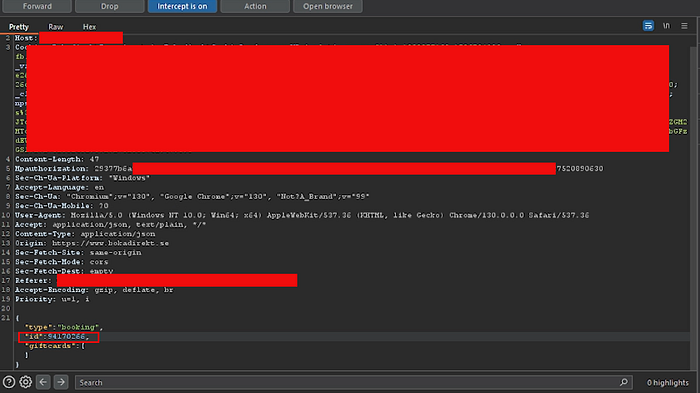The height and width of the screenshot is (393, 700).
Task: Click the Accept: application/json header line
Action: [111, 225]
